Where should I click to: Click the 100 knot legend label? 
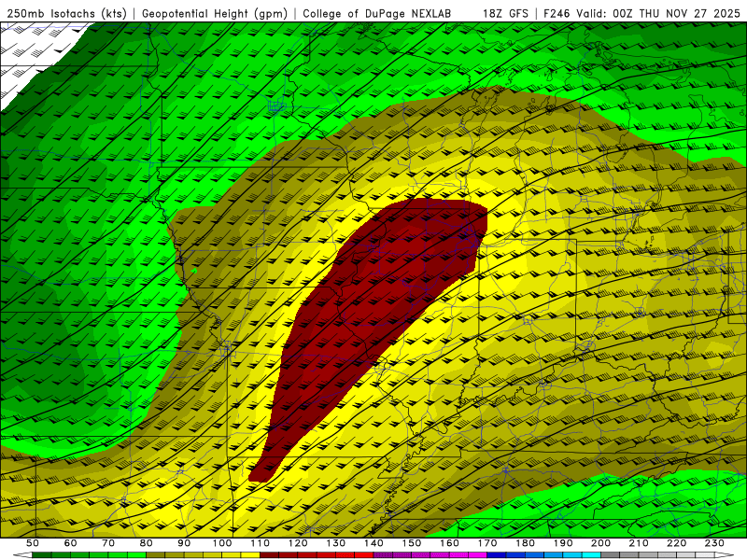point(222,543)
